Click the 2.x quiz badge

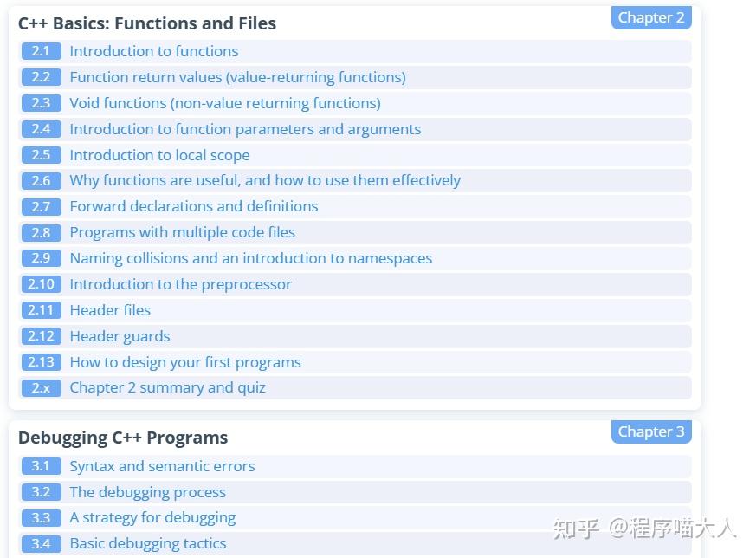click(41, 388)
